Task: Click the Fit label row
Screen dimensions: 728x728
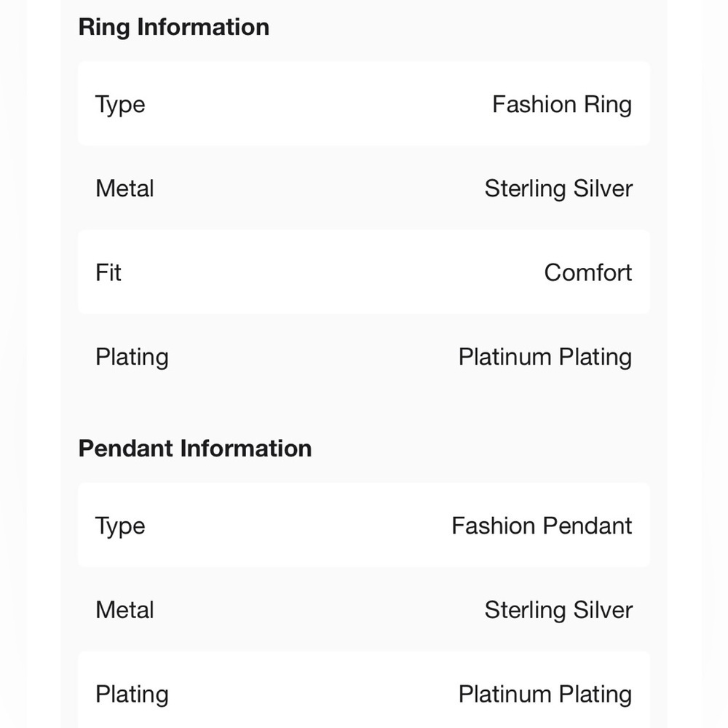Action: point(108,272)
